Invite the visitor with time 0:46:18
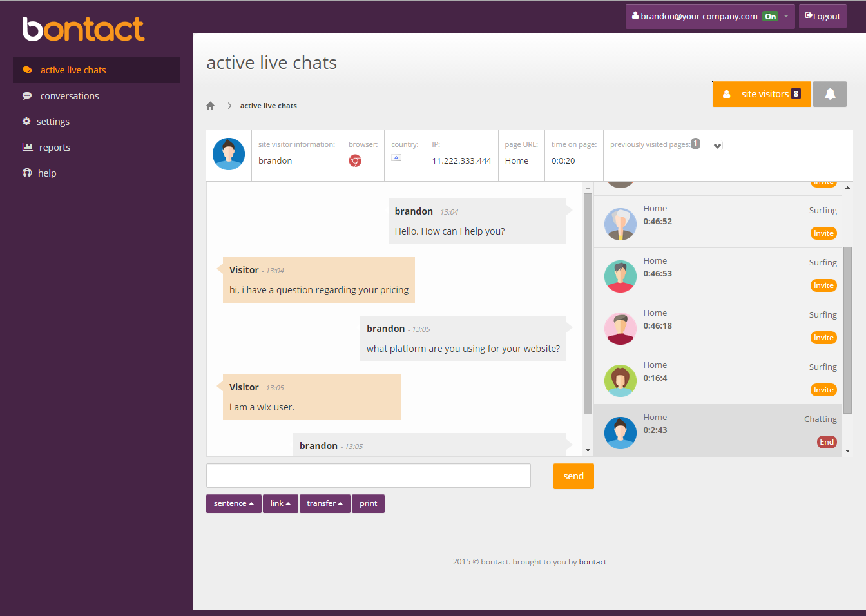 [823, 338]
